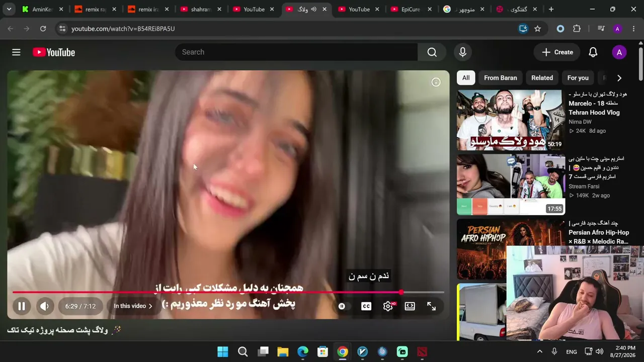Open the Marcelo Tehran Hood Vlog thumbnail
Screen dimensions: 644x362
click(x=511, y=120)
